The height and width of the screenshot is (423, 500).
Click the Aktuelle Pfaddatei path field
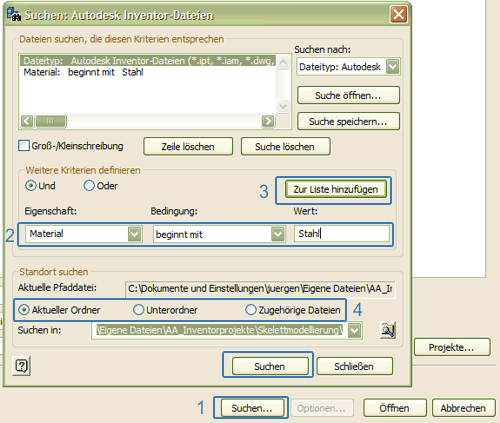260,289
